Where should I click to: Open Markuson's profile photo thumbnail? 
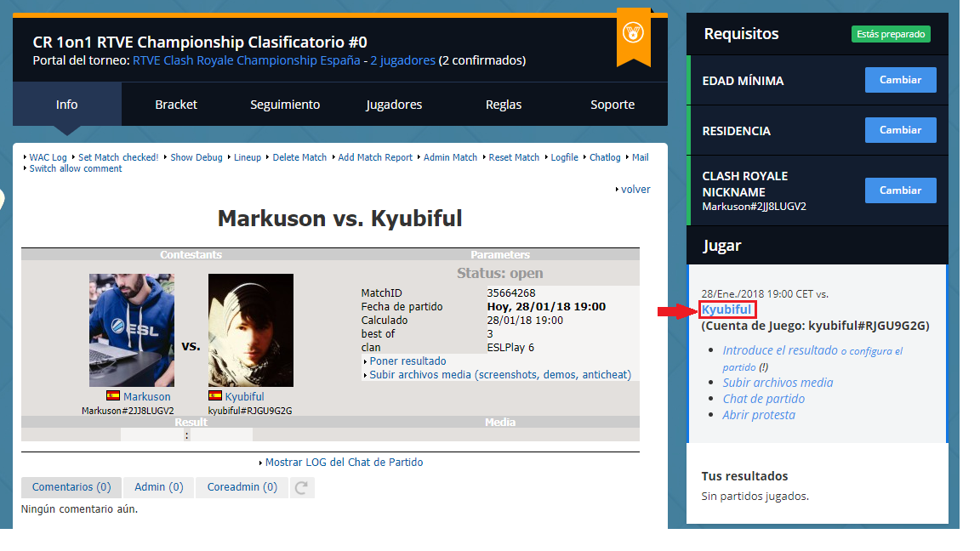(132, 330)
